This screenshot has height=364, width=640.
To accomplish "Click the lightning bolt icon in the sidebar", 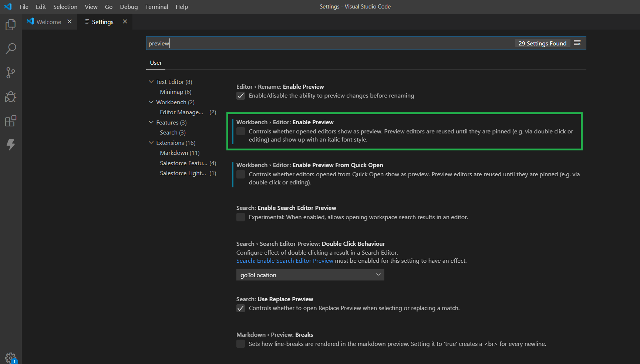I will pos(10,144).
